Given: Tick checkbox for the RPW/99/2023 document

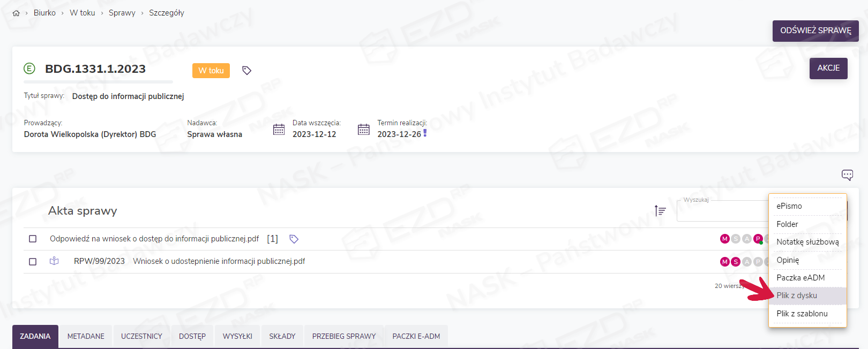Looking at the screenshot, I should (33, 262).
